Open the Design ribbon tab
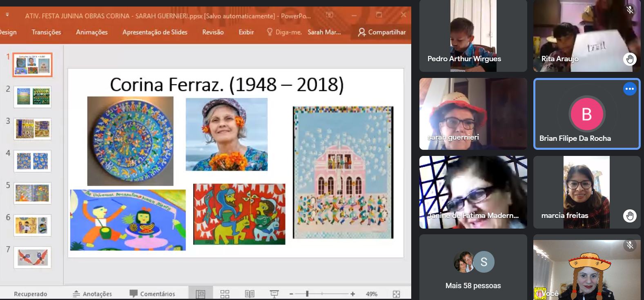 [8, 32]
